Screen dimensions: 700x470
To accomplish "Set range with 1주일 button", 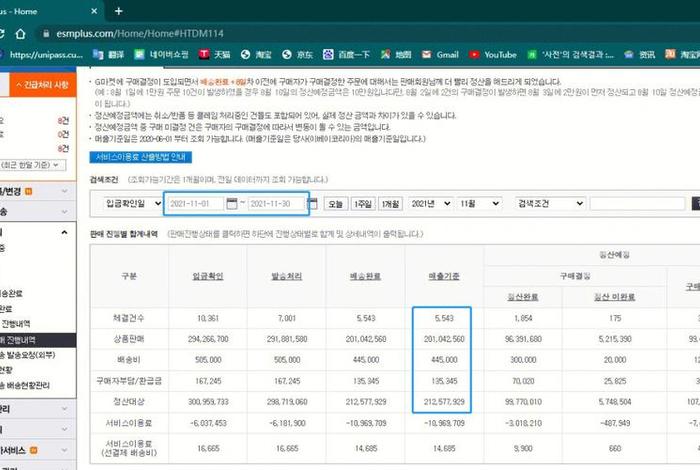I will 363,204.
